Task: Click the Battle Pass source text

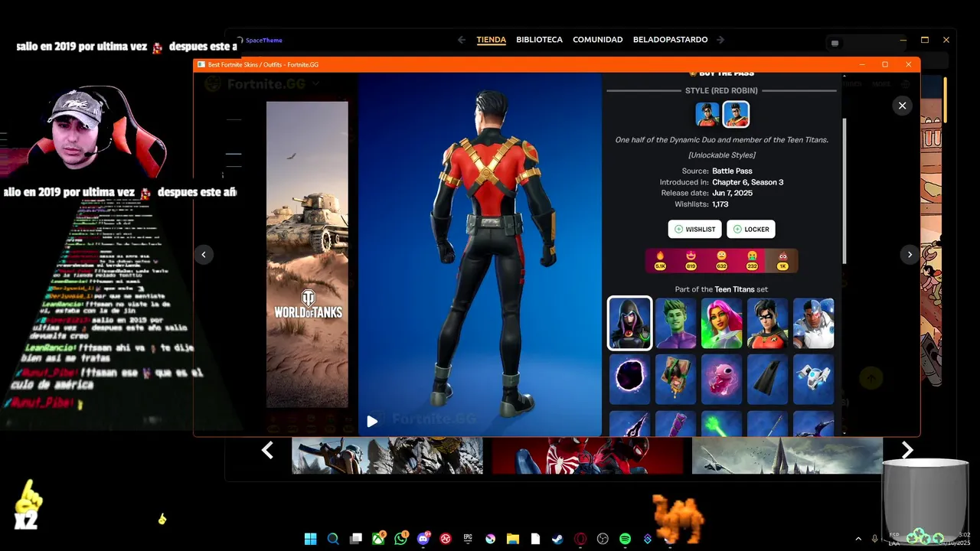Action: [x=732, y=171]
